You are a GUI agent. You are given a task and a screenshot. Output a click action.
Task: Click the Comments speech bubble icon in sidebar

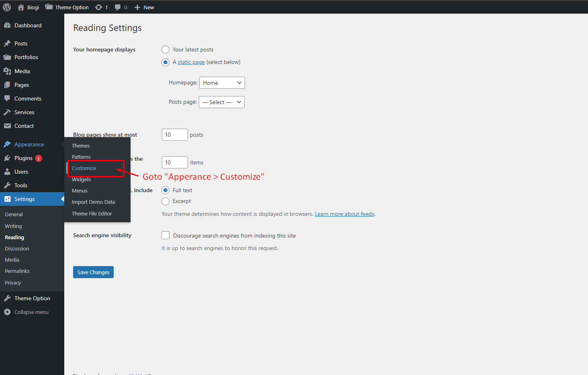point(7,98)
